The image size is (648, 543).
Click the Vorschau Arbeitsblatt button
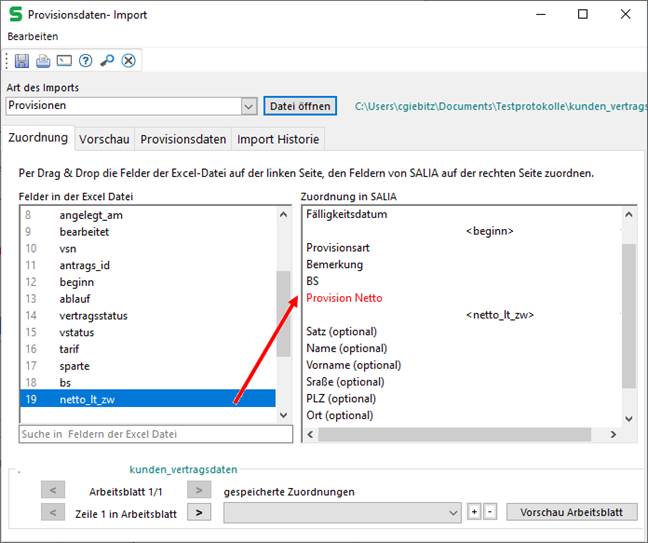[572, 512]
